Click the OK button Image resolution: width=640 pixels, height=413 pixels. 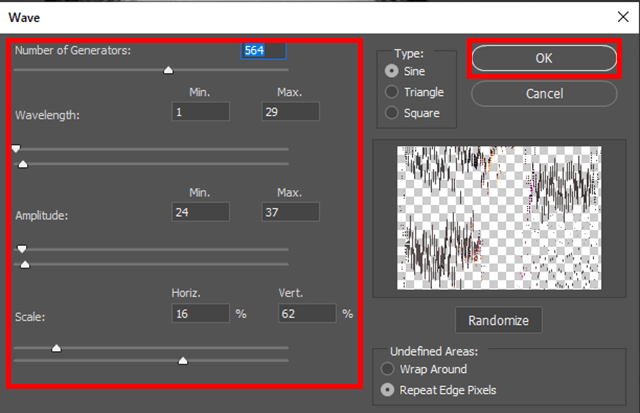pyautogui.click(x=544, y=58)
